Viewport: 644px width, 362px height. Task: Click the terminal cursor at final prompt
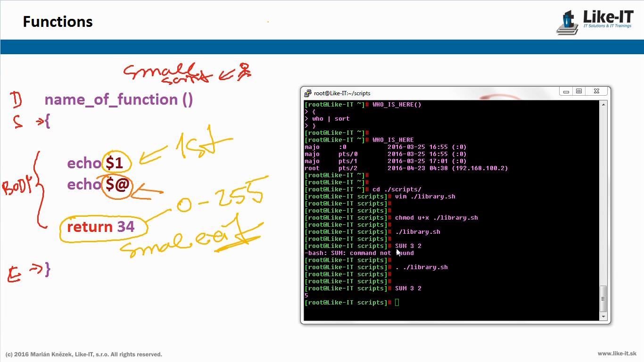click(x=397, y=303)
